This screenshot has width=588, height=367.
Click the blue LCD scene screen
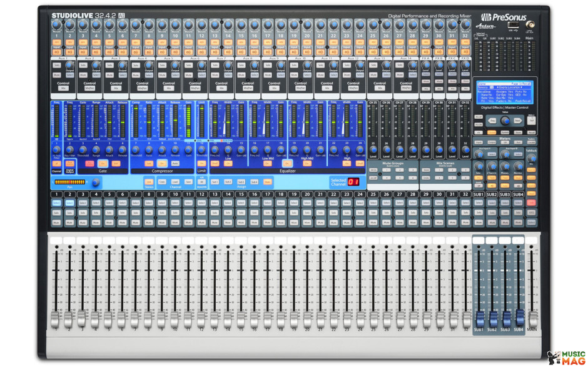coord(505,93)
